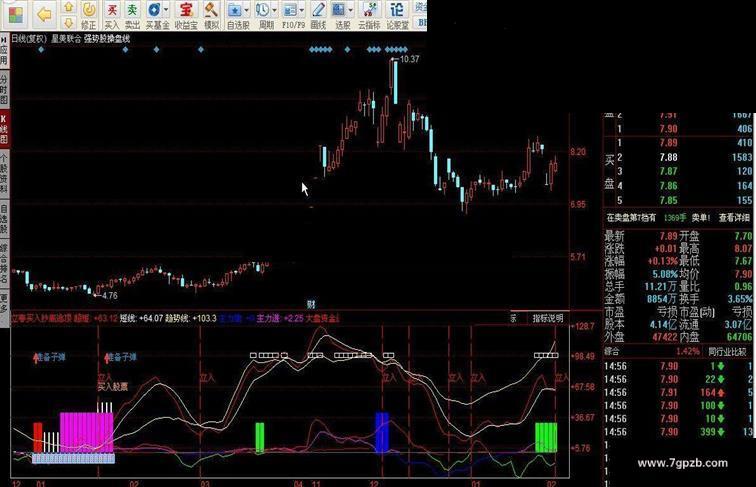Click the 趋势线 +103.3 indicator value

pyautogui.click(x=190, y=318)
